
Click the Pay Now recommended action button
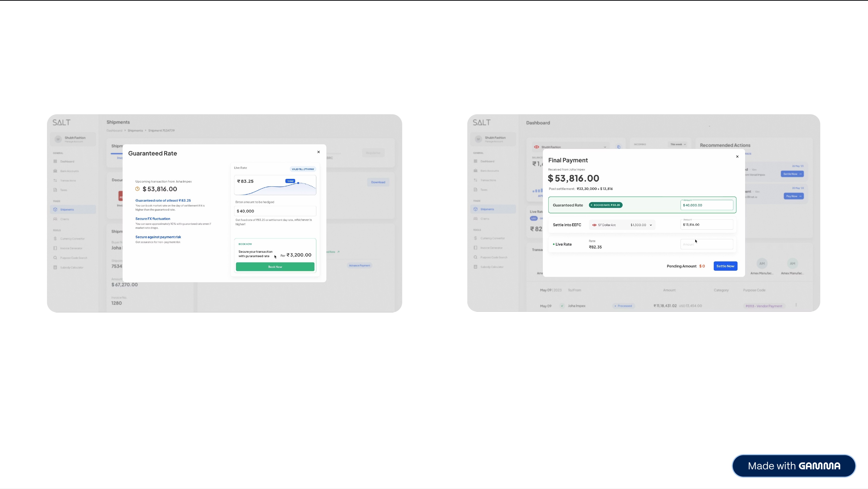[793, 196]
